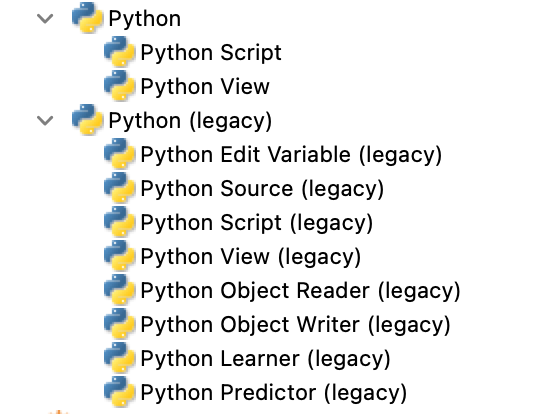Click the Python Predictor (legacy) icon
The image size is (548, 414).
click(120, 392)
